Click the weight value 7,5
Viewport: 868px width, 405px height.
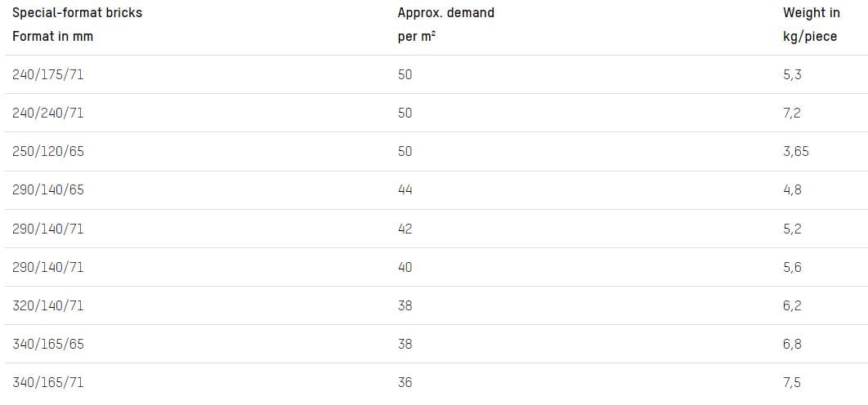[792, 382]
